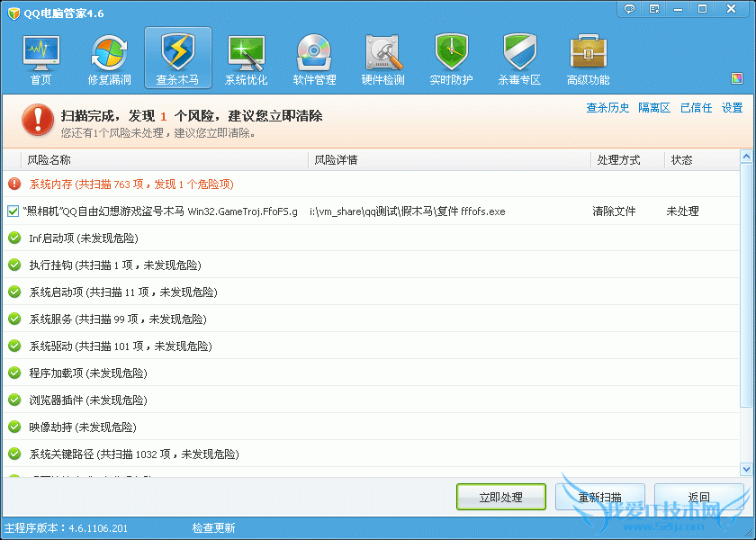This screenshot has height=540, width=756.
Task: Open 软件管理 software management
Action: [314, 58]
